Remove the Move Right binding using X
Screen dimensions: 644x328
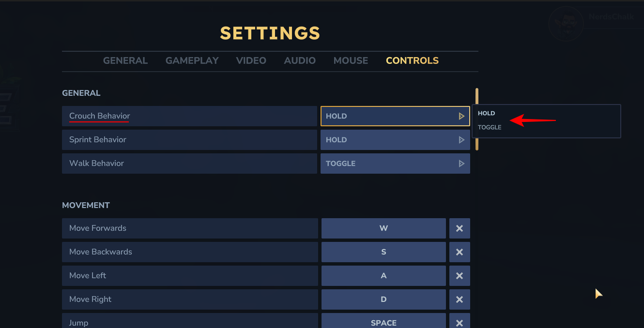pos(460,299)
